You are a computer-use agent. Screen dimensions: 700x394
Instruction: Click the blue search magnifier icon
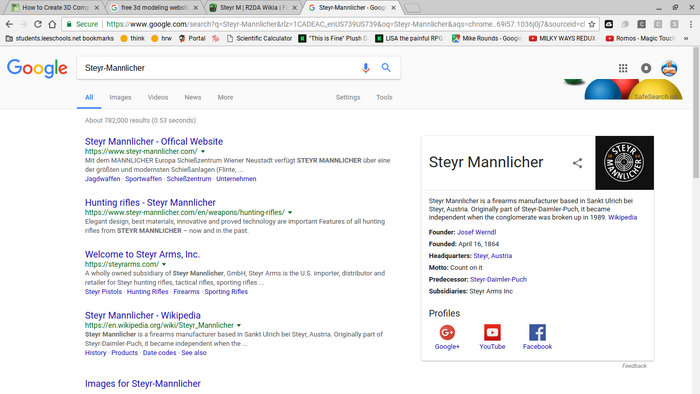(386, 67)
